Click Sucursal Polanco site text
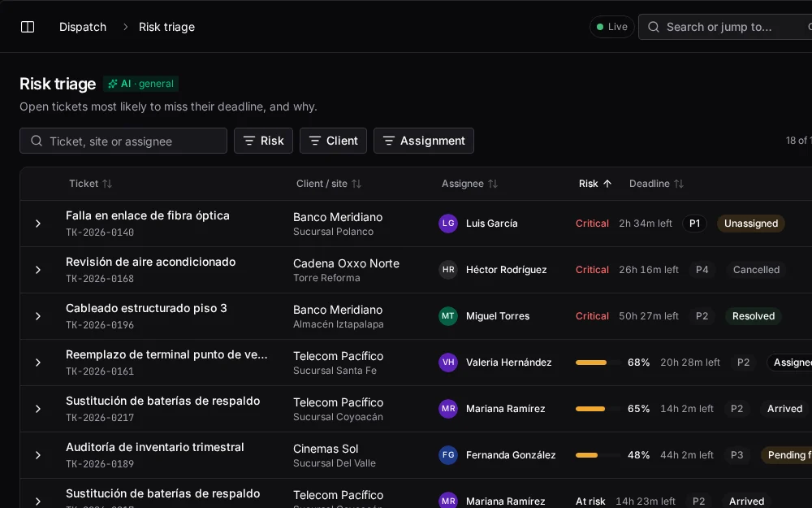The image size is (812, 508). coord(334,231)
